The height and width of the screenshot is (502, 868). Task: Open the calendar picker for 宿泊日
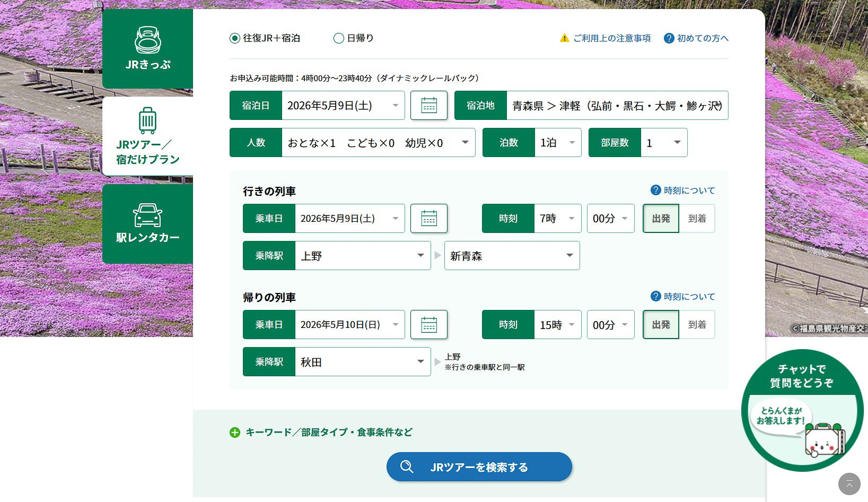pos(428,105)
